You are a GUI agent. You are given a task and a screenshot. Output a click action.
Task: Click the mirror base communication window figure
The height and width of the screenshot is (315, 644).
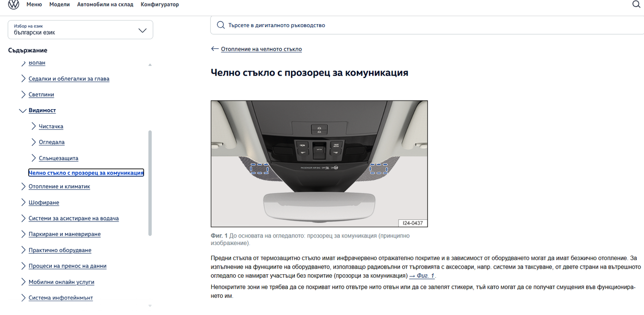(319, 164)
